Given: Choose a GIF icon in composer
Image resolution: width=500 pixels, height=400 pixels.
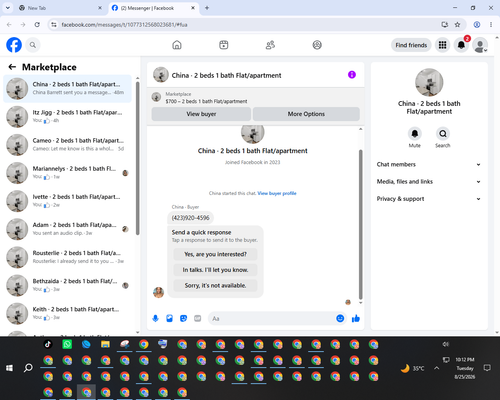Looking at the screenshot, I should 198,318.
